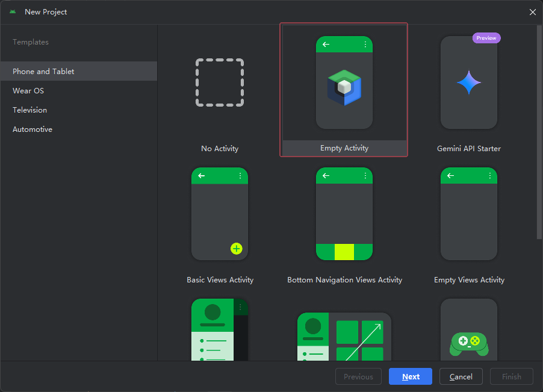Viewport: 543px width, 392px height.
Task: Close the New Project dialog
Action: tap(533, 11)
